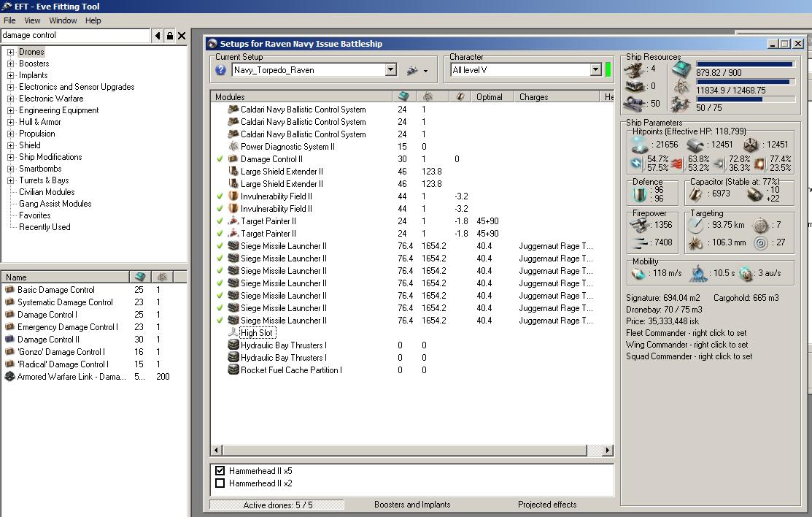Click the Boosters and Implants button
This screenshot has width=812, height=517.
pyautogui.click(x=412, y=505)
